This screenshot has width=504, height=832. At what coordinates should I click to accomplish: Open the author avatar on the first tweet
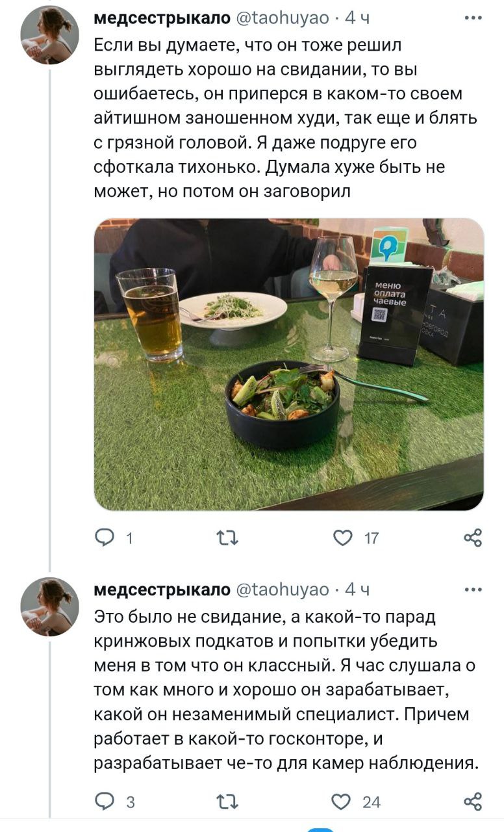point(50,35)
